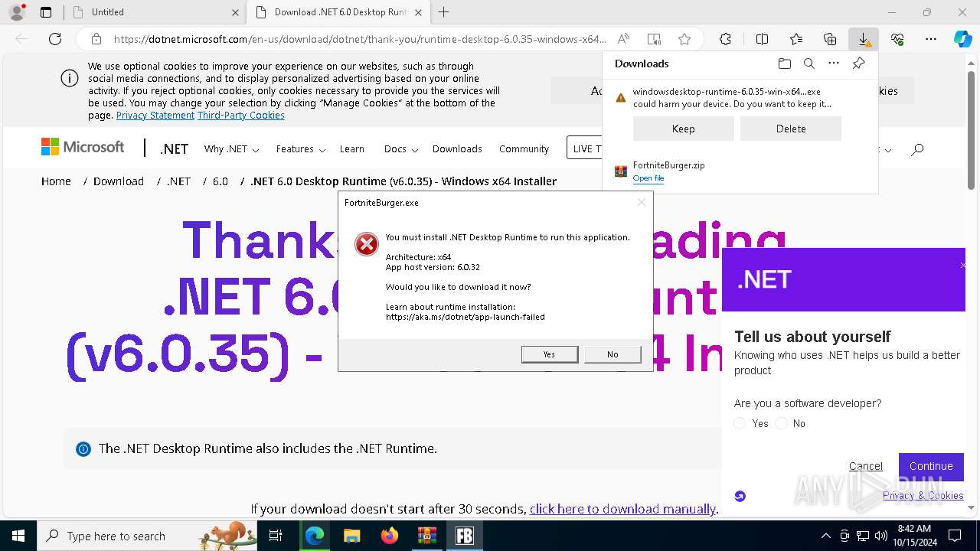The image size is (980, 551).
Task: Open Third-Party Cookies link
Action: tap(241, 116)
